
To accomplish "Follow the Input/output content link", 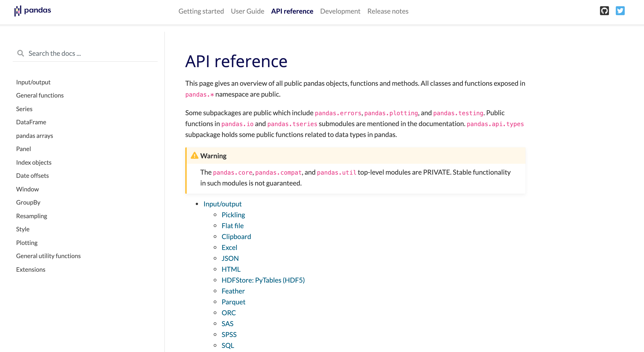I will tap(222, 204).
